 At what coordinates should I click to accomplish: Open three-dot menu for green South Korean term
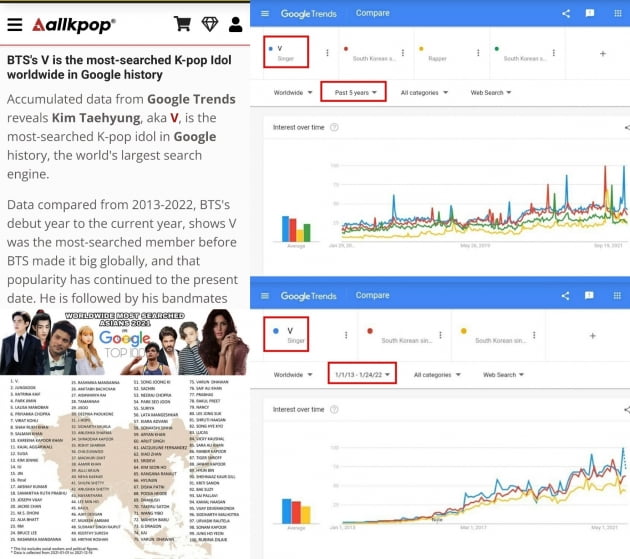[x=554, y=53]
